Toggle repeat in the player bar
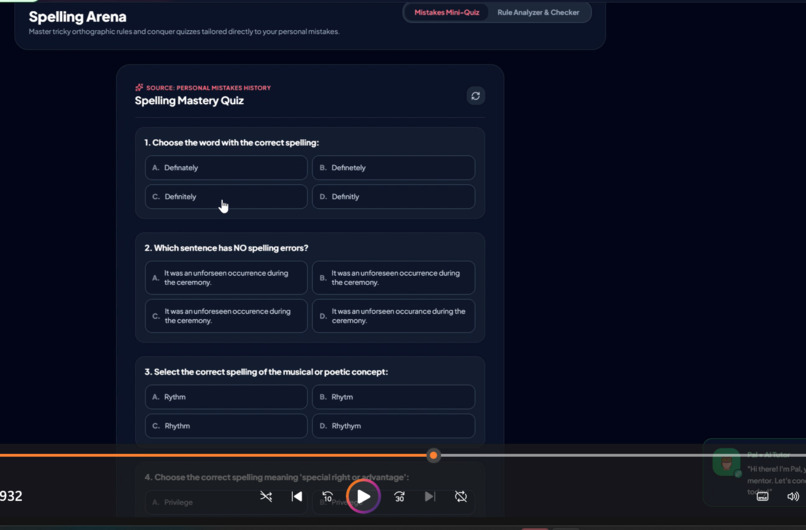Image resolution: width=806 pixels, height=530 pixels. coord(461,497)
